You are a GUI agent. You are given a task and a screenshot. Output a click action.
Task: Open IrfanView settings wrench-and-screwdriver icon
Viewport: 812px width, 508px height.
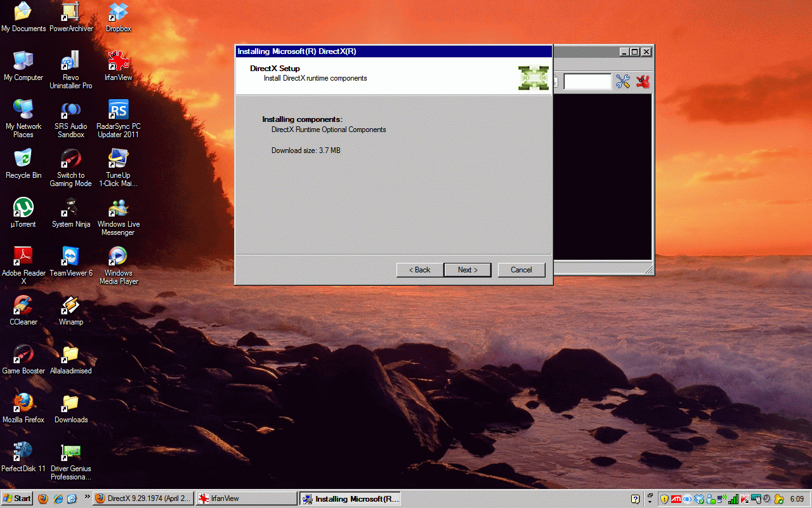point(623,81)
